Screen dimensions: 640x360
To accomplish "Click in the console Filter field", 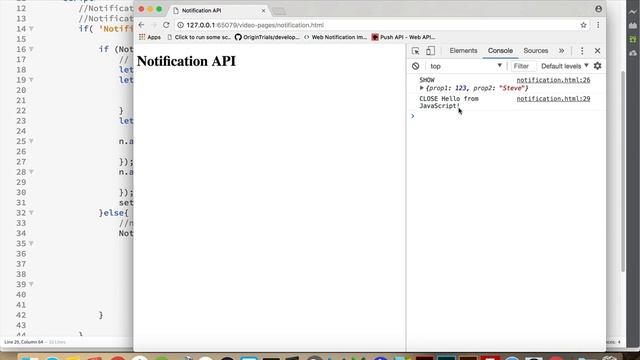I will tap(523, 66).
